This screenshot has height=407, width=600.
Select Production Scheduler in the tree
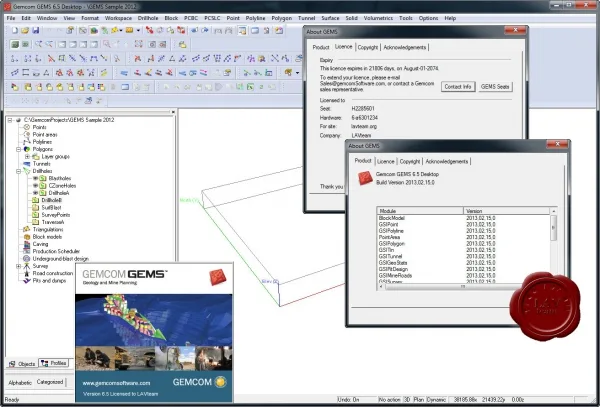pyautogui.click(x=56, y=251)
